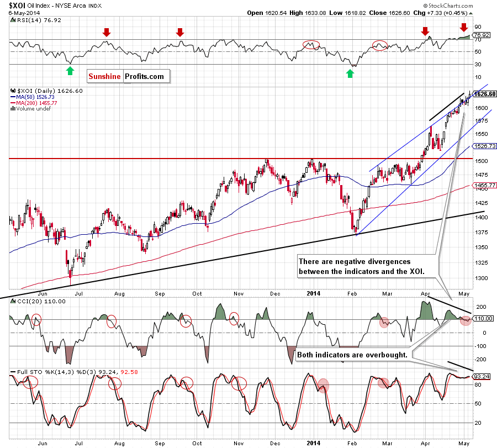497x448 pixels.
Task: Click the red MA(200) legend line marker
Action: (x=13, y=103)
